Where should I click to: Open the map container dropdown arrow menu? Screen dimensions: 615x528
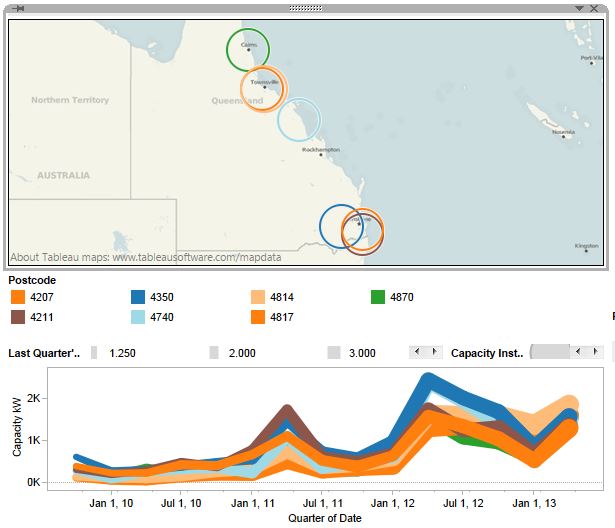click(x=578, y=8)
